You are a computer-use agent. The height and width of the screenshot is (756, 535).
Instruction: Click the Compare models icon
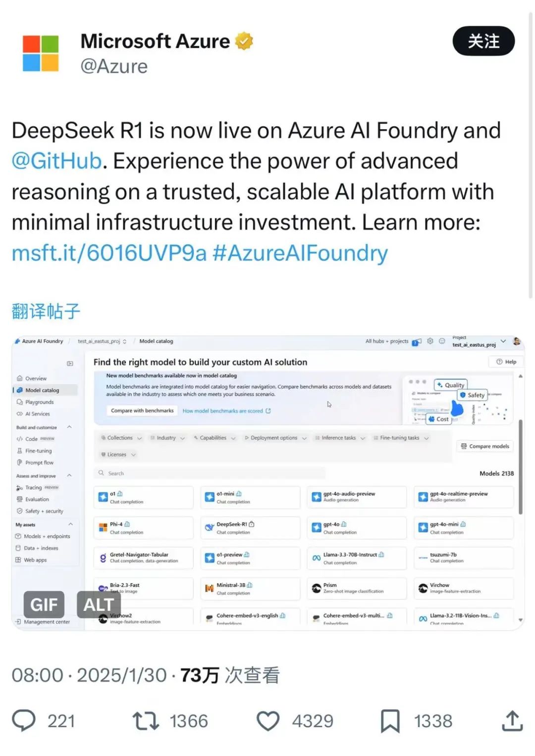(x=464, y=446)
